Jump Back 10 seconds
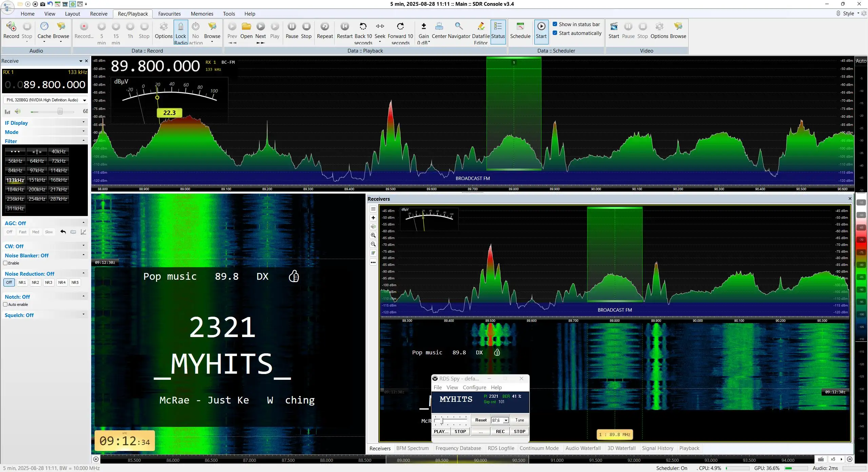This screenshot has height=472, width=868. pos(363,26)
